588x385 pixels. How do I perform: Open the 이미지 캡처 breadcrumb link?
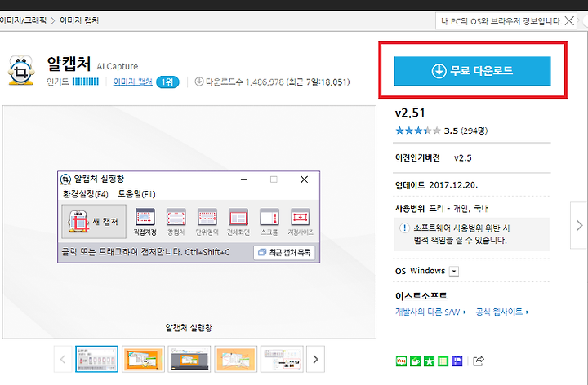pos(79,20)
